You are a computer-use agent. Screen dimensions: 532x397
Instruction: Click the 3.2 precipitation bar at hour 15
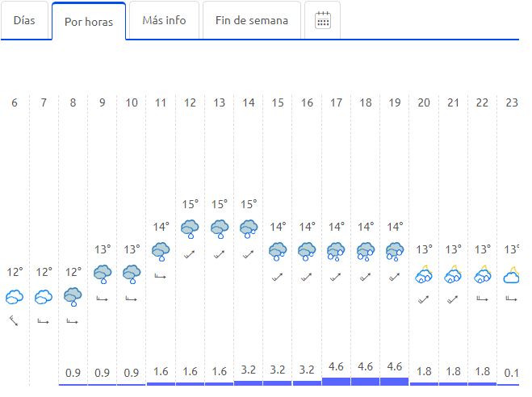click(x=277, y=383)
